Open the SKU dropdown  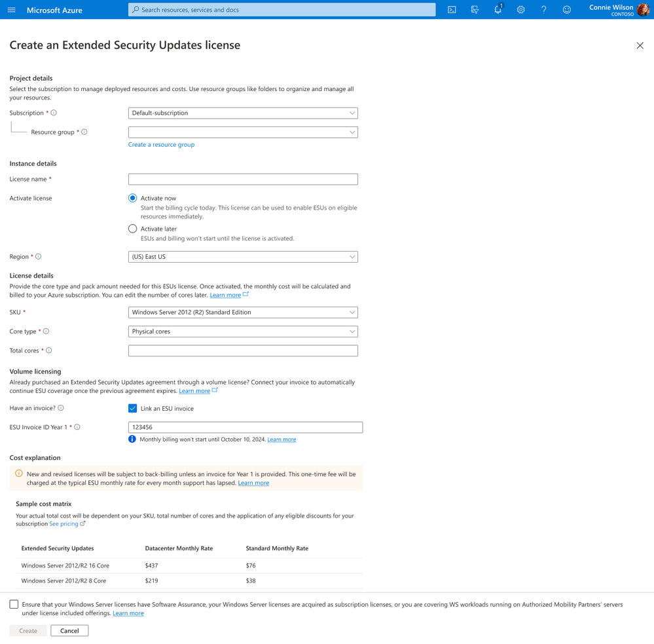243,313
